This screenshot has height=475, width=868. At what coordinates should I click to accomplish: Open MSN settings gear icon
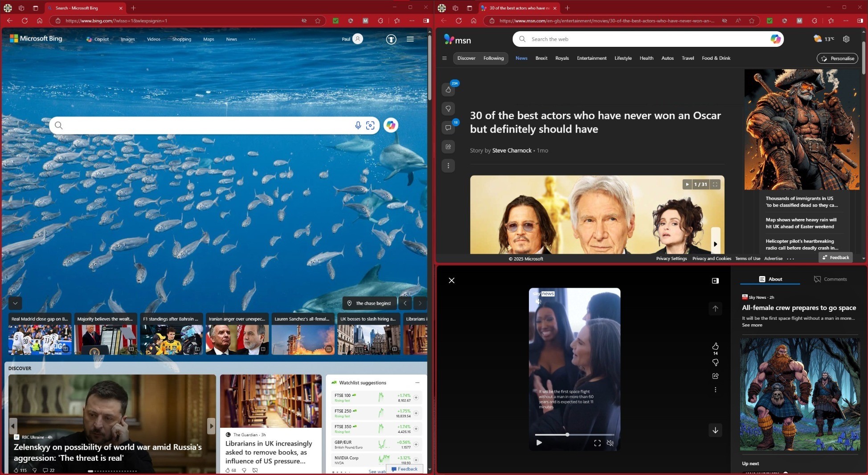coord(846,39)
